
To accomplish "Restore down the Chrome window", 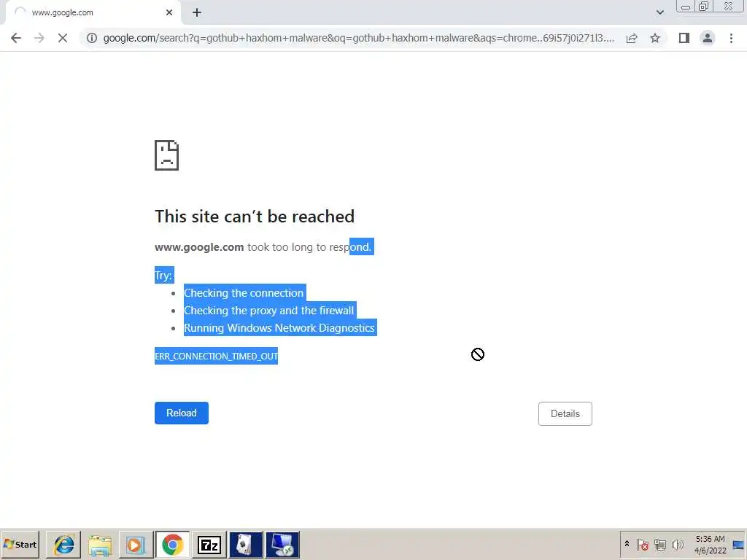I will pyautogui.click(x=704, y=7).
